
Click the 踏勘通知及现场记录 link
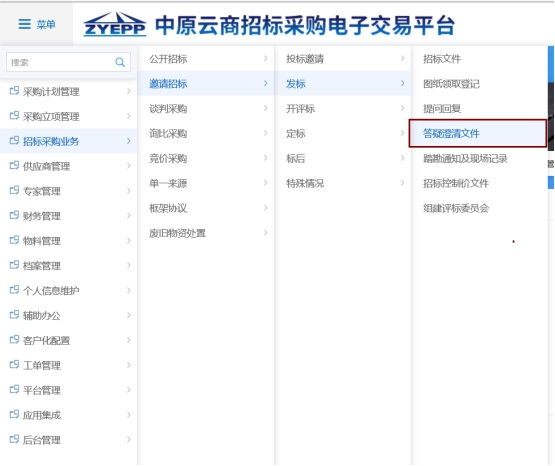[x=465, y=159]
